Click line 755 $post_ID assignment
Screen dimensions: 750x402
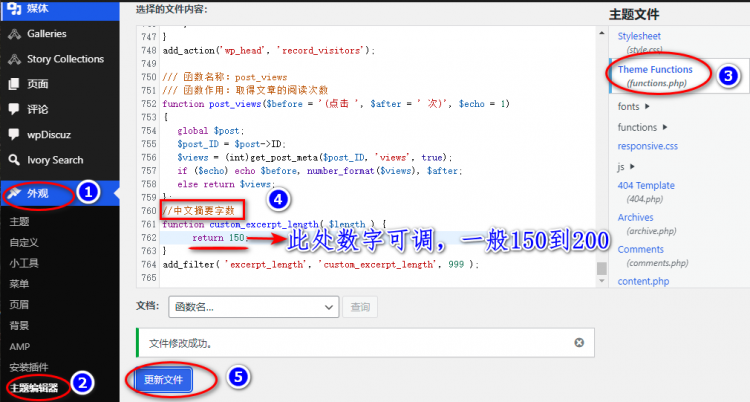pos(232,144)
